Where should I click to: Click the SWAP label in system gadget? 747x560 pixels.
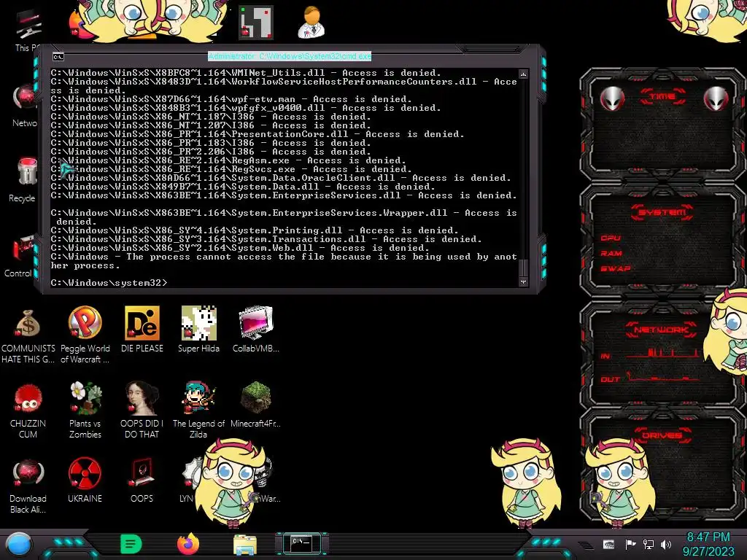616,268
